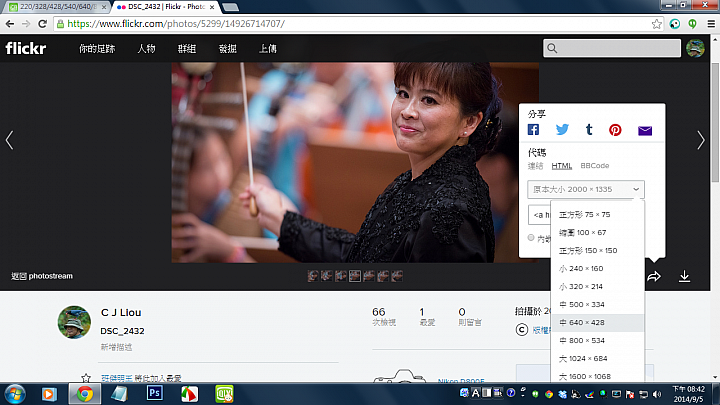
Task: Reload the page in Chrome
Action: point(42,24)
